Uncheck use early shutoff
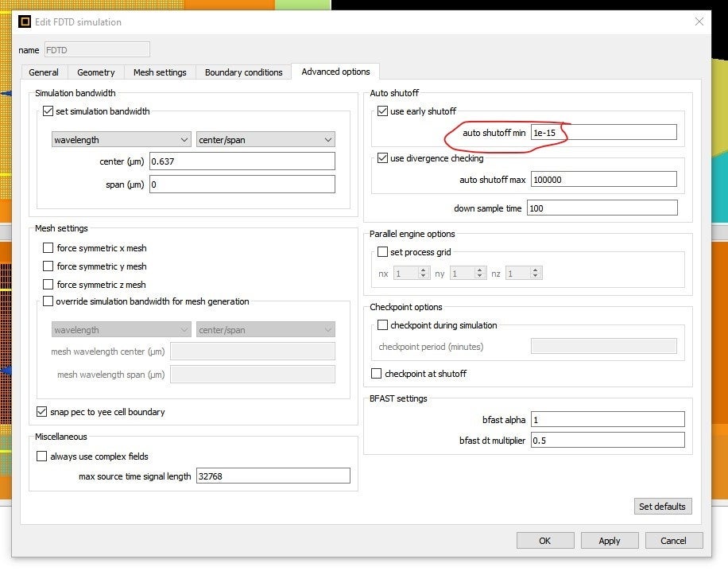 [x=383, y=111]
